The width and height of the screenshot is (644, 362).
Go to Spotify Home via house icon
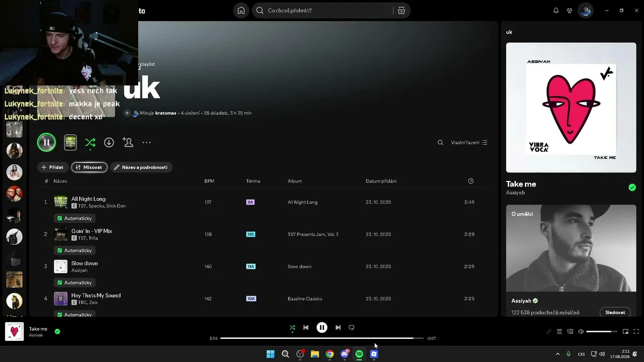[x=242, y=11]
